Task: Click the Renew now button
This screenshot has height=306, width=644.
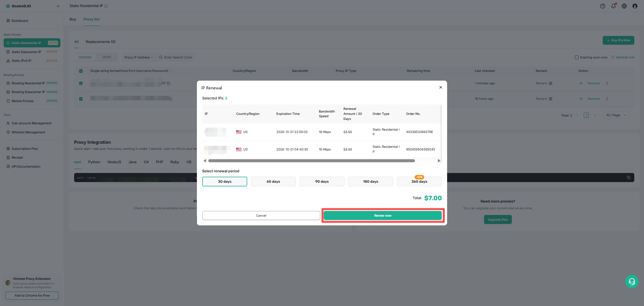Action: click(383, 216)
